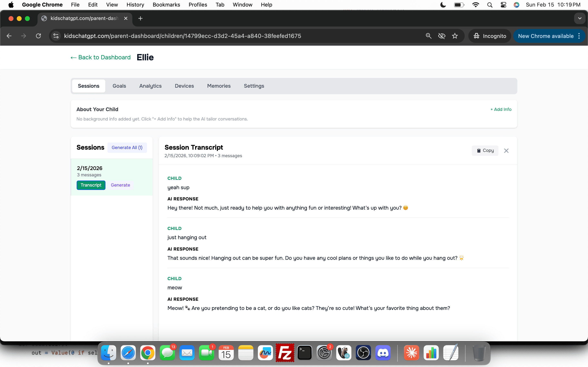Open the Incognito profile menu
Image resolution: width=588 pixels, height=367 pixels.
(490, 36)
